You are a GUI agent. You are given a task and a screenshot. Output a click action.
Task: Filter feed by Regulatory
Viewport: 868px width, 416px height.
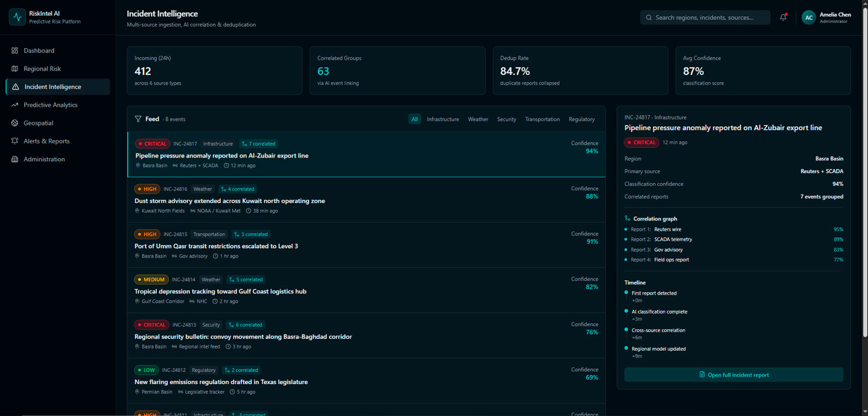[x=581, y=119]
